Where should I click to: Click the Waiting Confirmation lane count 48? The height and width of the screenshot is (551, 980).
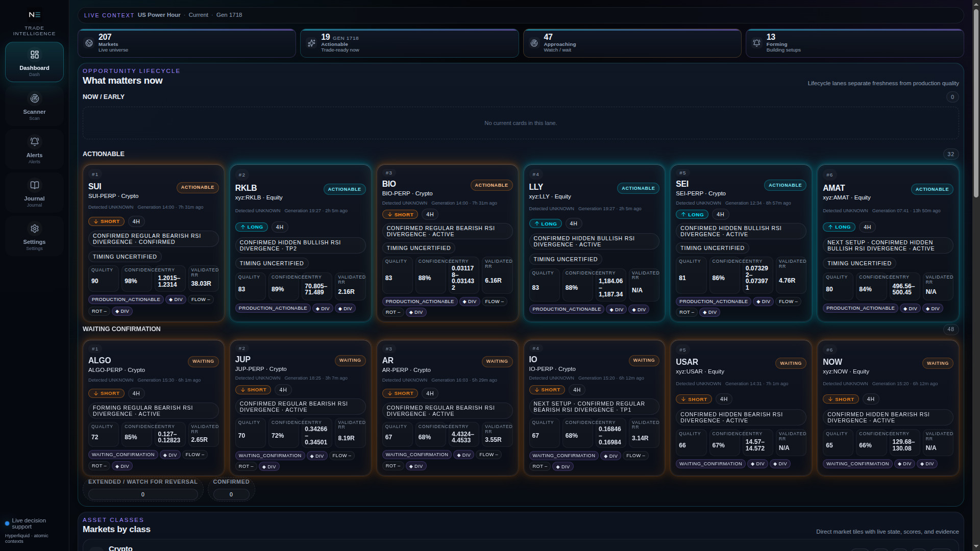click(x=950, y=330)
